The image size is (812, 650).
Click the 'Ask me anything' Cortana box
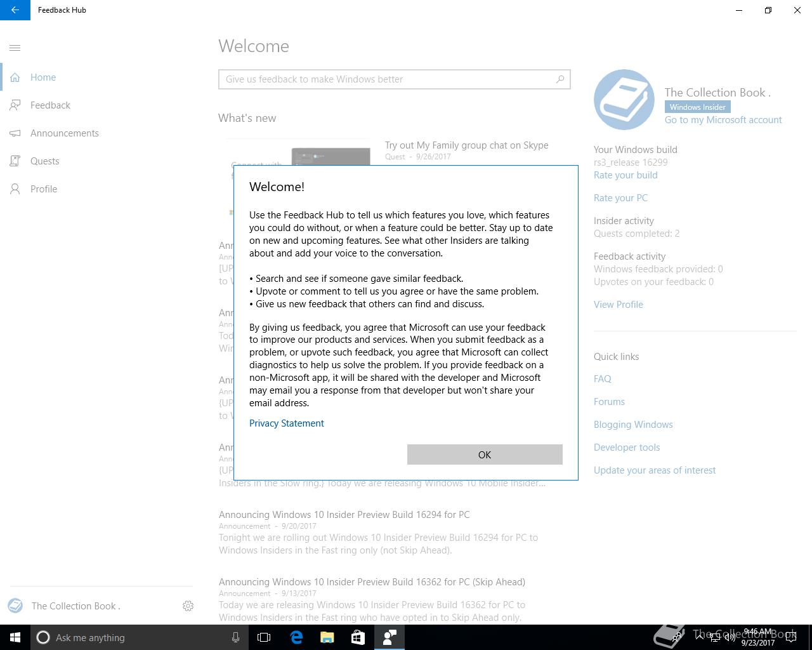tap(138, 637)
